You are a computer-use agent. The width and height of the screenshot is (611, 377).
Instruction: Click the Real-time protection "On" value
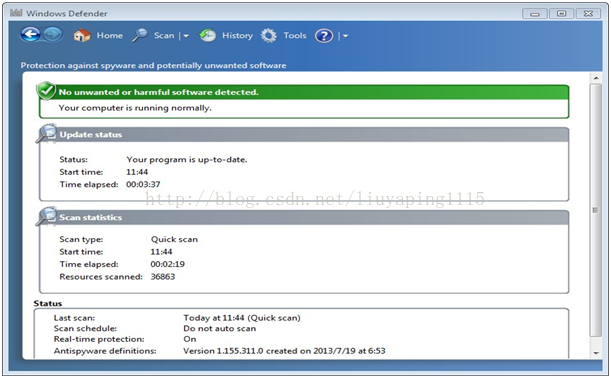coord(190,339)
